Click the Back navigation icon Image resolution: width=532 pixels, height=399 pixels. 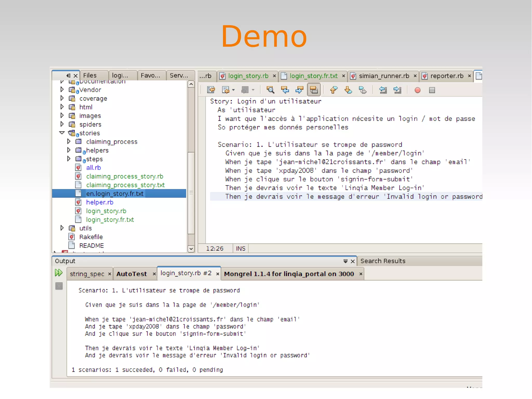click(225, 90)
